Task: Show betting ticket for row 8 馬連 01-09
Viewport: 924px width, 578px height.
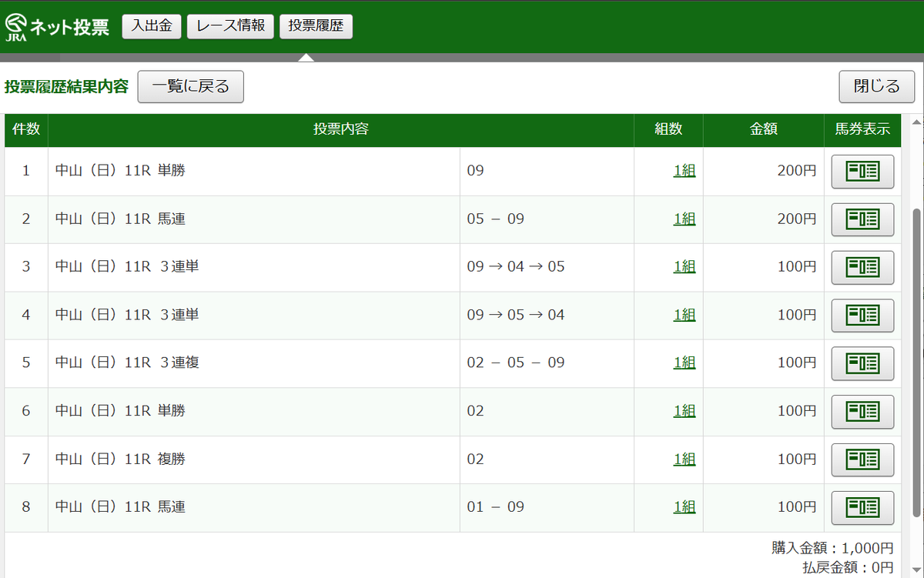Action: click(x=862, y=507)
